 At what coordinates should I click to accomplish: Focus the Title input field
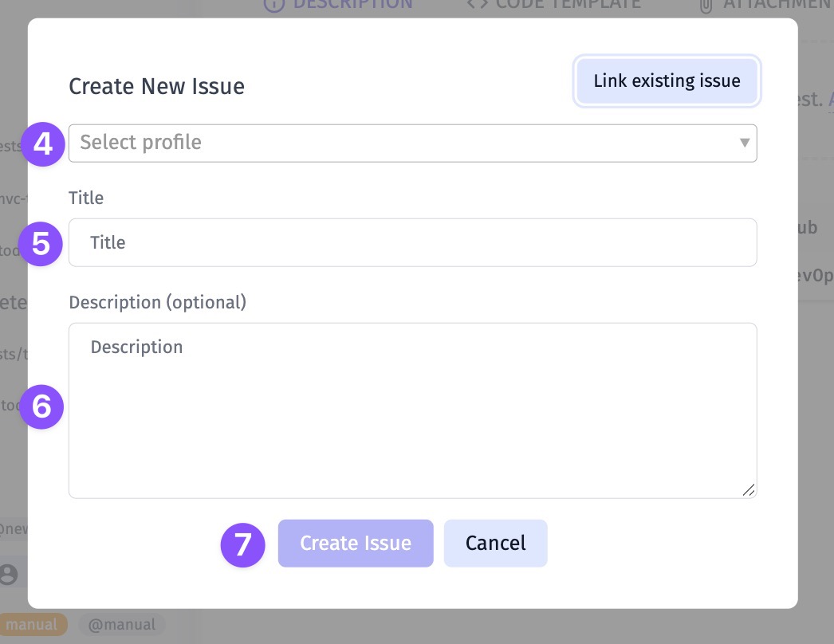(x=412, y=243)
